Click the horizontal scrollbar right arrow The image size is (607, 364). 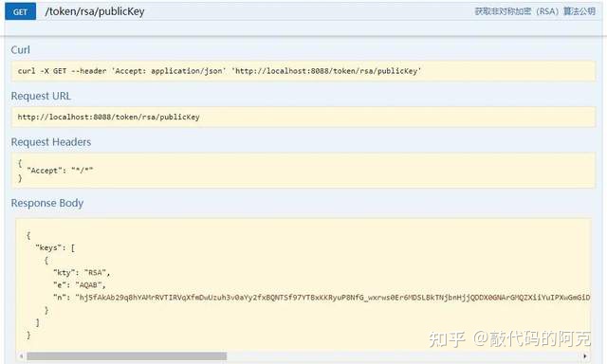click(x=585, y=355)
